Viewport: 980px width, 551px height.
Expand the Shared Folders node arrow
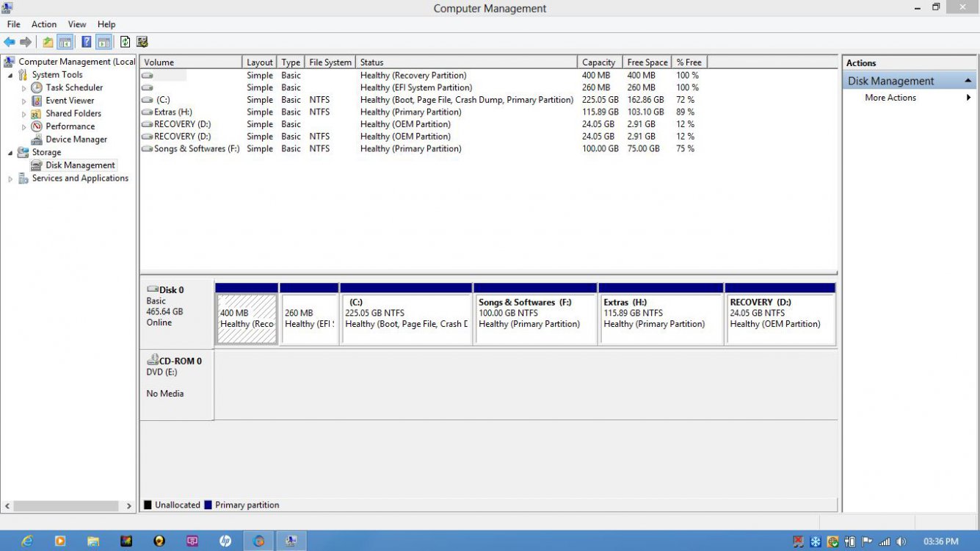(24, 114)
